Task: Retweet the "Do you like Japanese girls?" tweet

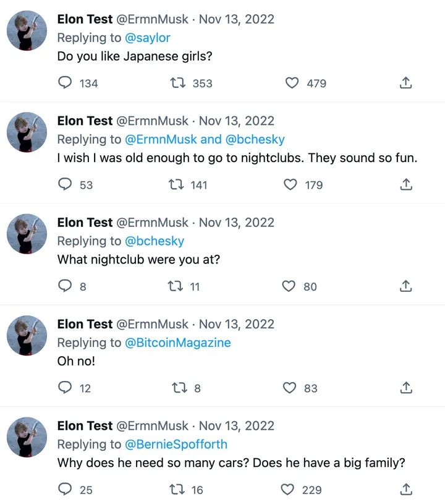Action: tap(178, 83)
